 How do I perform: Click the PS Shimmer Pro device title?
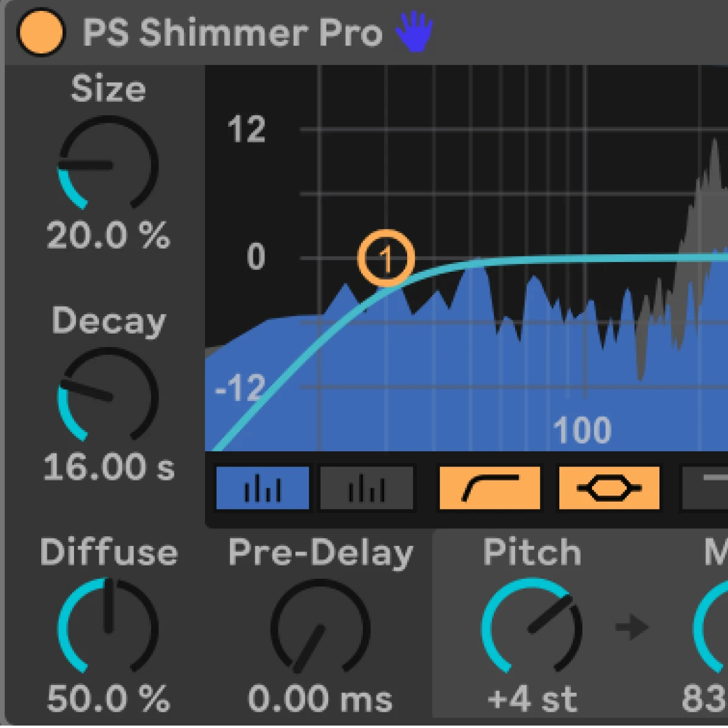click(x=232, y=33)
